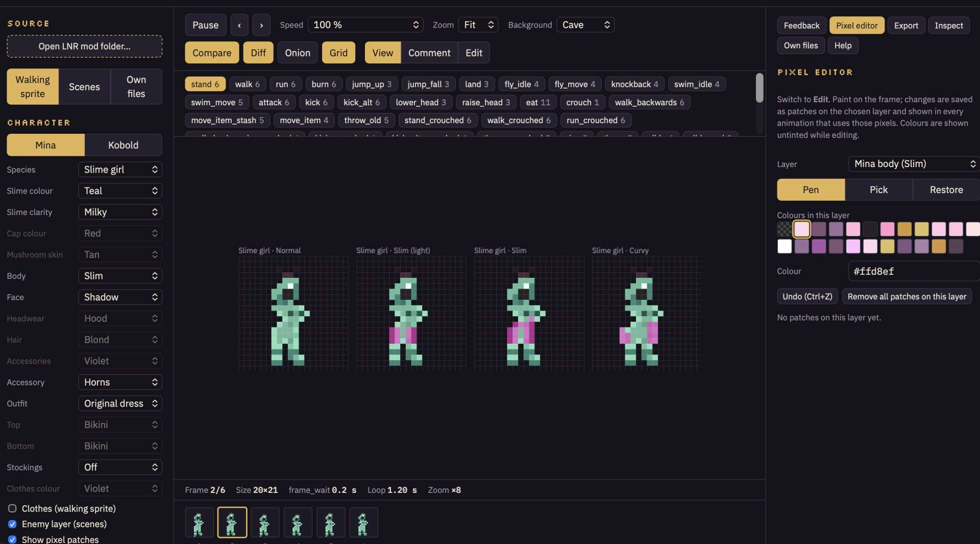Open the Species dropdown
This screenshot has width=980, height=544.
[120, 170]
